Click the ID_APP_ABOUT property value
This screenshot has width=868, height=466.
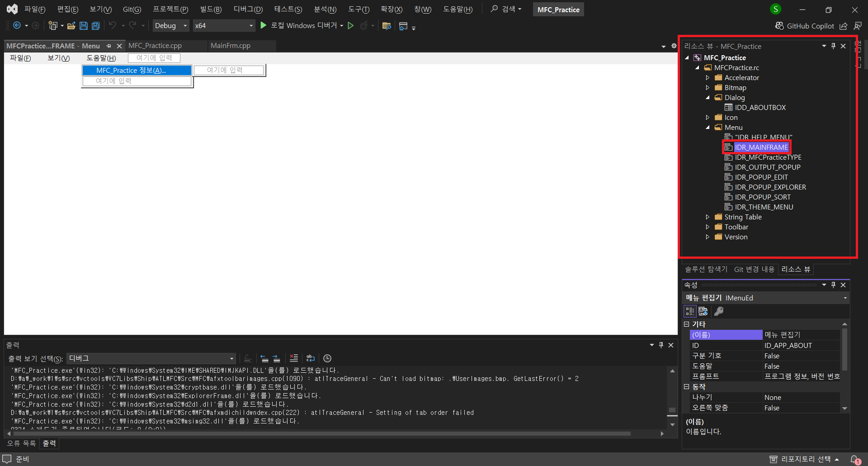(x=801, y=346)
